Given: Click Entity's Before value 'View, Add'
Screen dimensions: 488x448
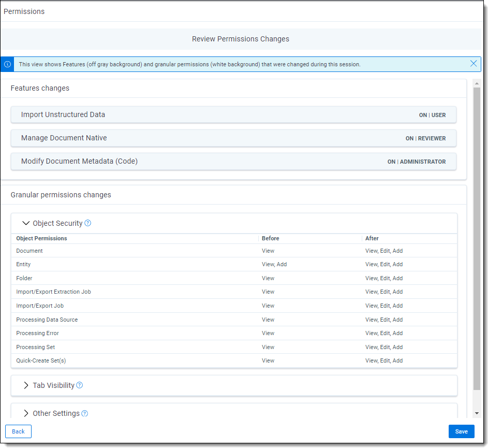Looking at the screenshot, I should tap(274, 264).
